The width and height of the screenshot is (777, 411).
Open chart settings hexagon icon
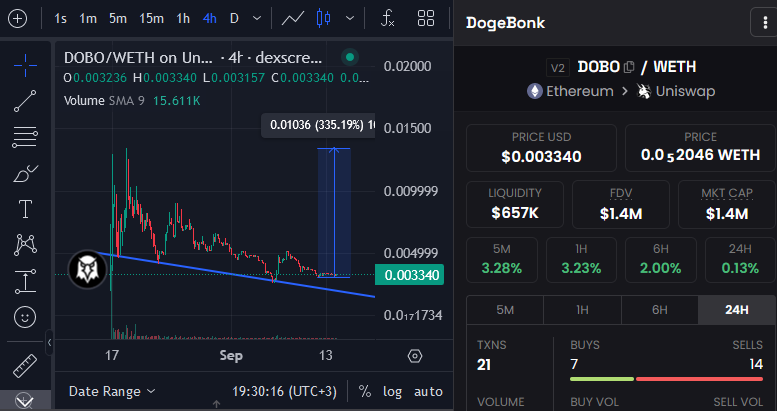[x=415, y=356]
